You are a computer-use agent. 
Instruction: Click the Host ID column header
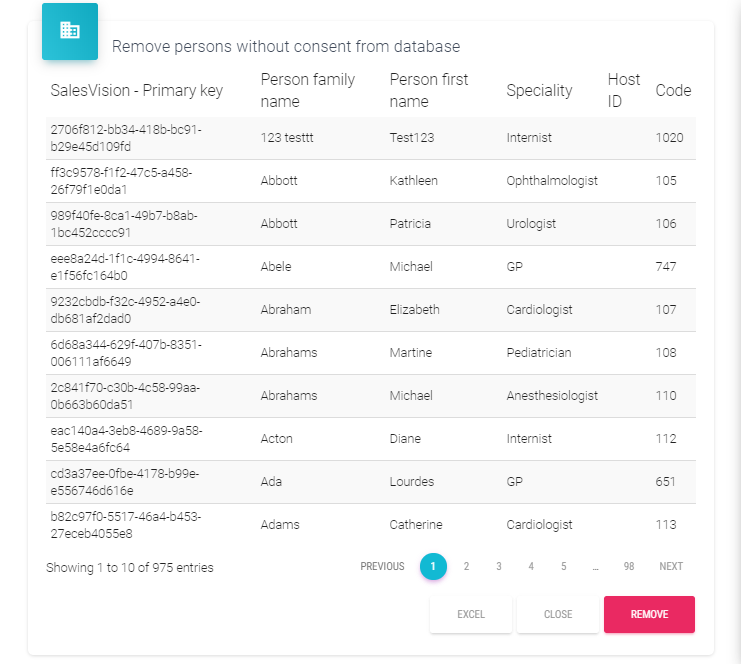[623, 90]
